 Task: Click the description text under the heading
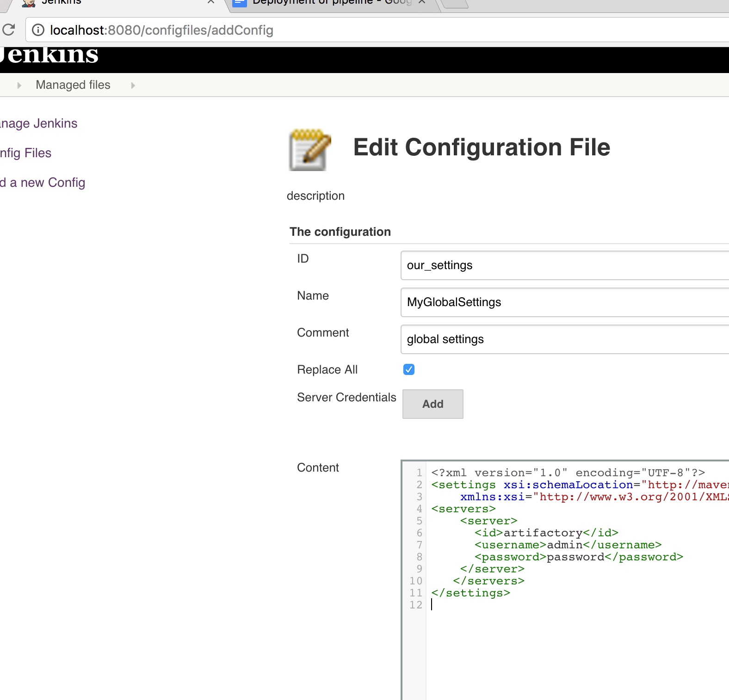pos(315,196)
